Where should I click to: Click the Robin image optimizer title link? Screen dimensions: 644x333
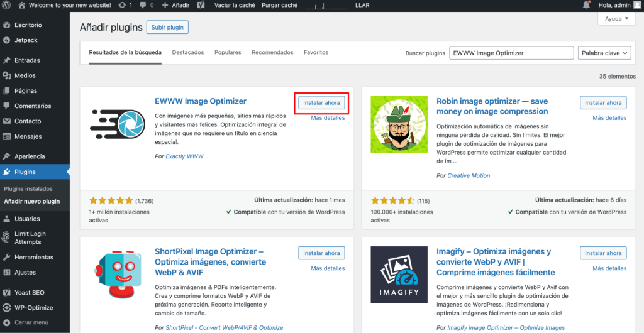[x=492, y=106]
